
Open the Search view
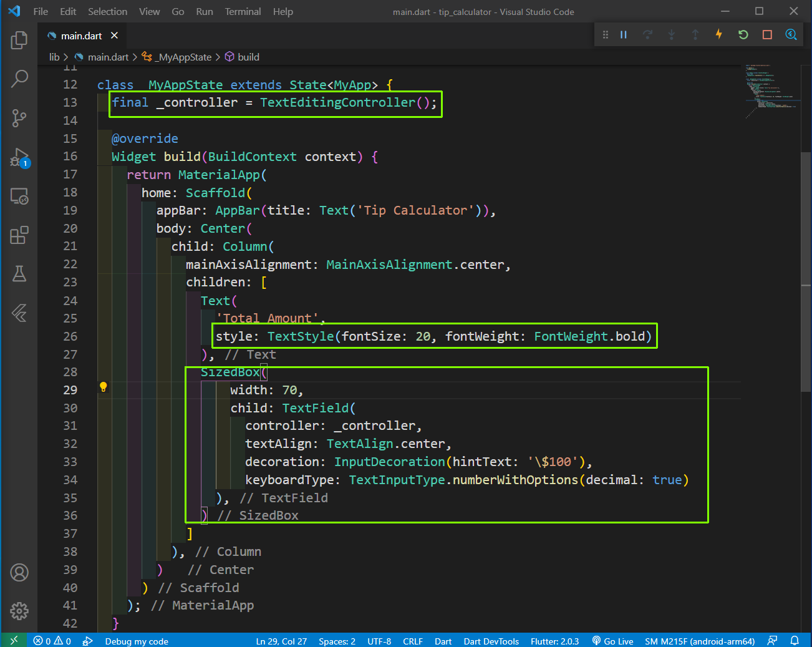[x=19, y=79]
